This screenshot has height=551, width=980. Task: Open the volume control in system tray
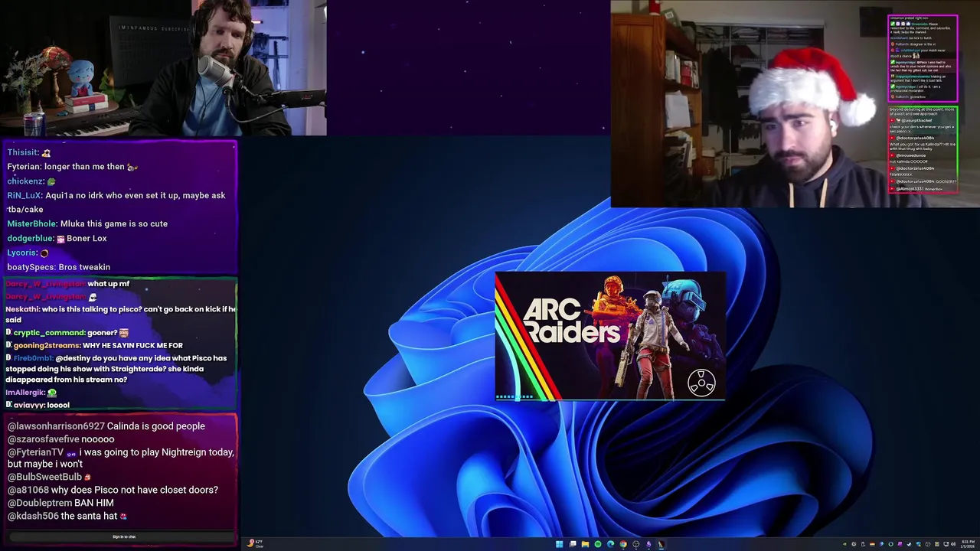pyautogui.click(x=953, y=544)
